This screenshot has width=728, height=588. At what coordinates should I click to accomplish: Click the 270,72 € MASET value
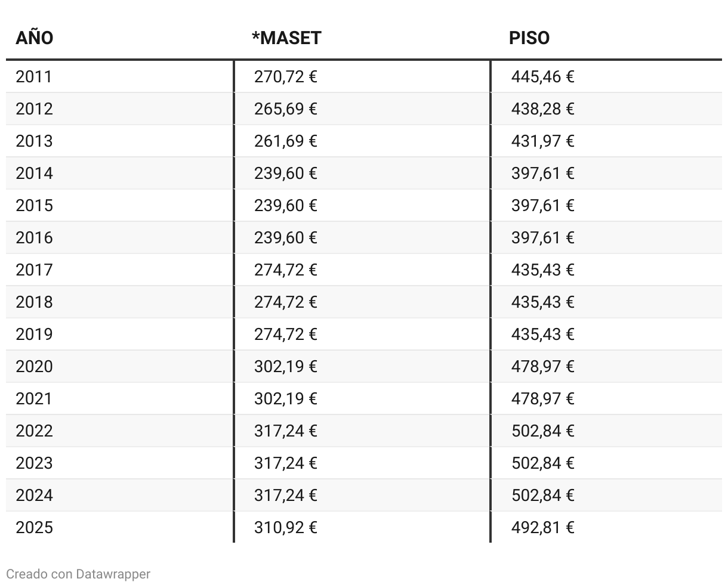click(x=285, y=77)
